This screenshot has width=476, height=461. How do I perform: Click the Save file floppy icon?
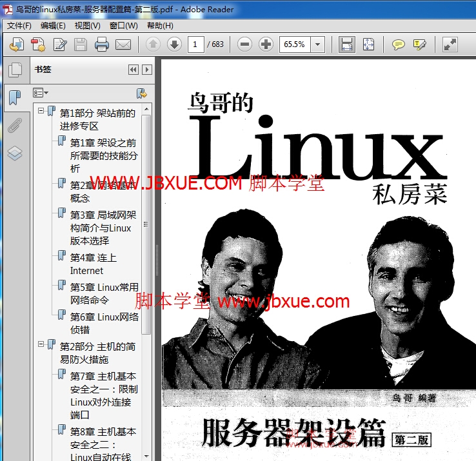[x=81, y=44]
